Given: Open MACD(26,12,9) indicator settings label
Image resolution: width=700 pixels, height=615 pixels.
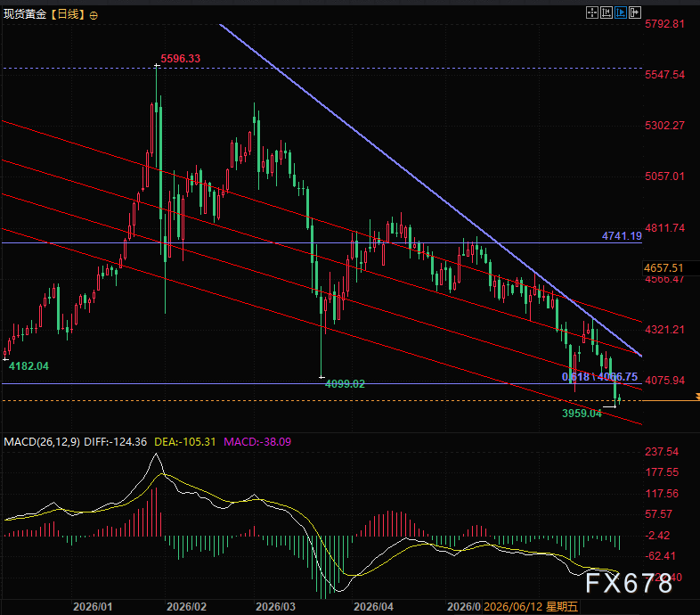Looking at the screenshot, I should tap(42, 442).
